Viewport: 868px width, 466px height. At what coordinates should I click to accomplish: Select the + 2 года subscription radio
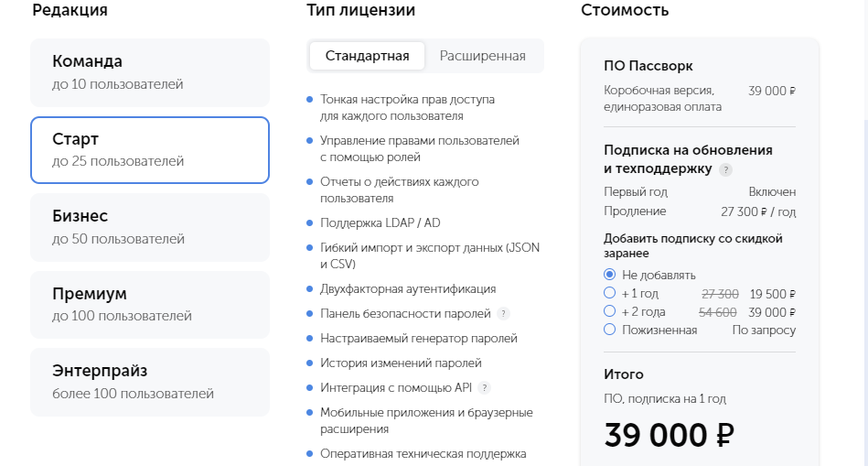pyautogui.click(x=610, y=311)
